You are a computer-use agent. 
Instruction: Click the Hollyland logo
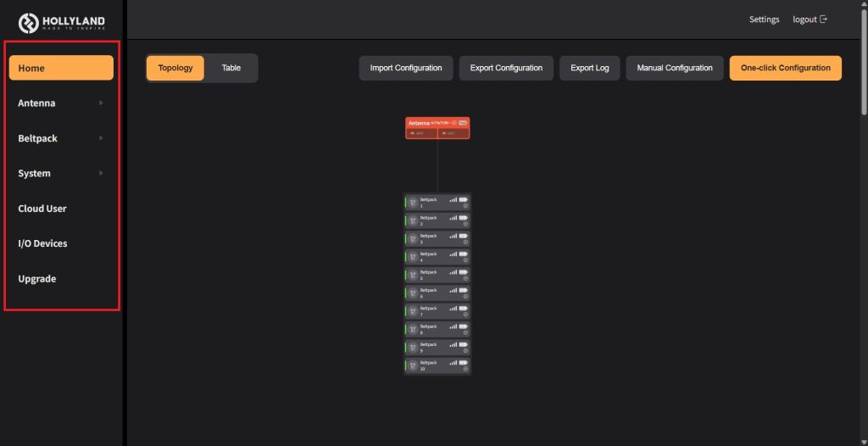point(62,23)
